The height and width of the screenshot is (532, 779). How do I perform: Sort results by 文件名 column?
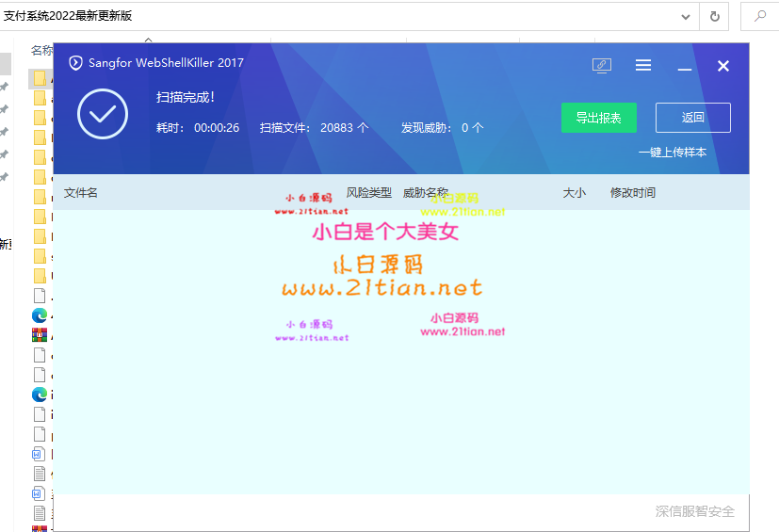(80, 193)
